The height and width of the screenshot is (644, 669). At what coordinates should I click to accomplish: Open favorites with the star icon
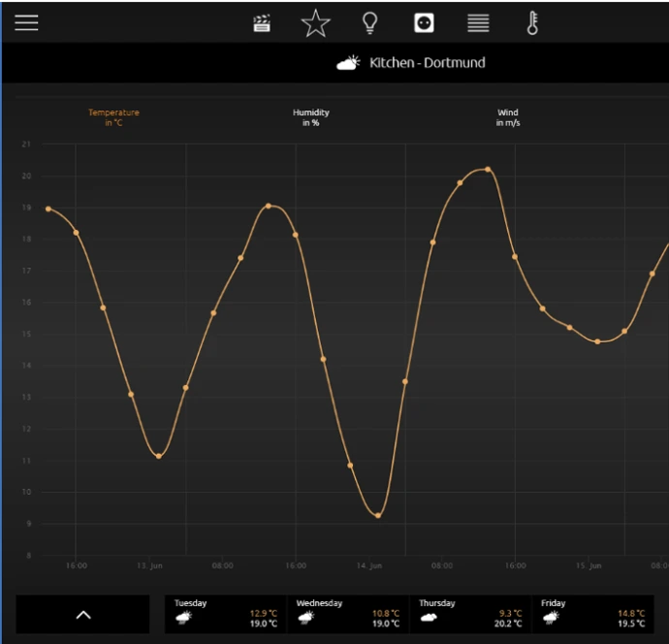click(x=315, y=23)
